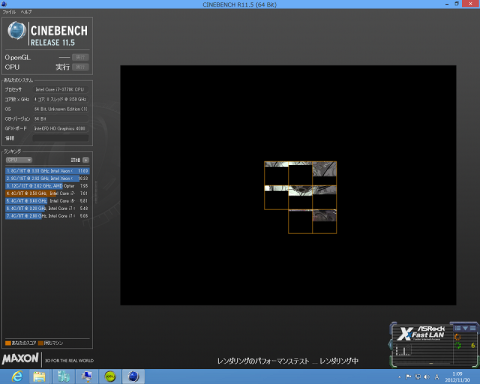Run the OpenGL benchmark test
480x384 pixels.
(80, 57)
